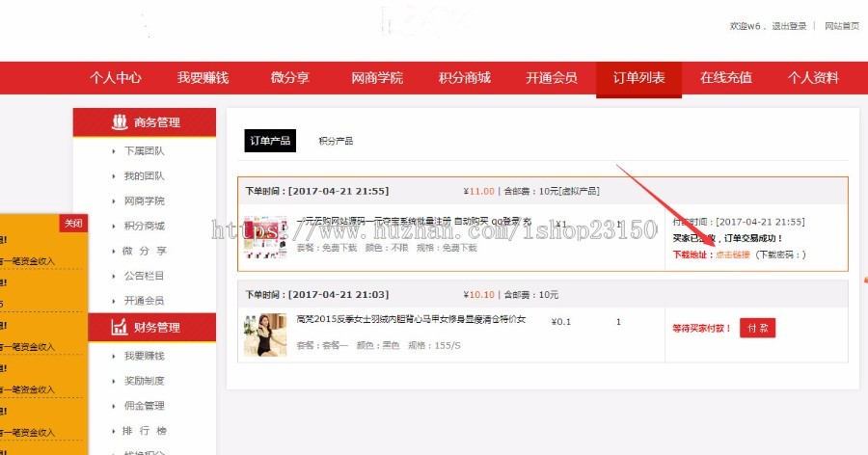Click arrow bullet beside 我的团队
Viewport: 868px width, 455px height.
point(114,176)
